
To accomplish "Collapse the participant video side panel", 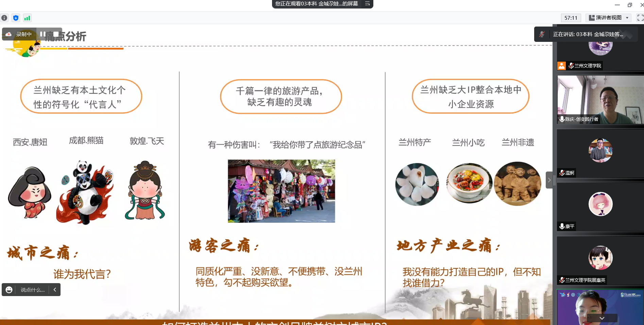I will pos(549,180).
